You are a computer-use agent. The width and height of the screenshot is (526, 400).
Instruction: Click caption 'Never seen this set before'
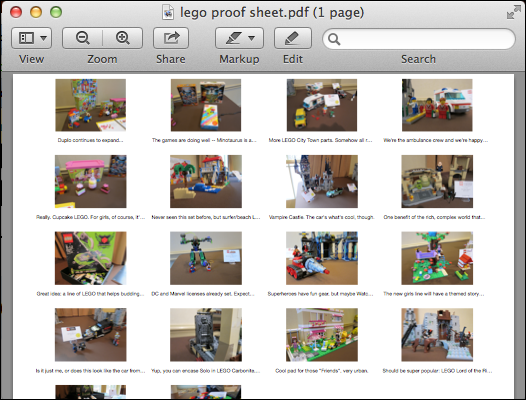tap(206, 217)
